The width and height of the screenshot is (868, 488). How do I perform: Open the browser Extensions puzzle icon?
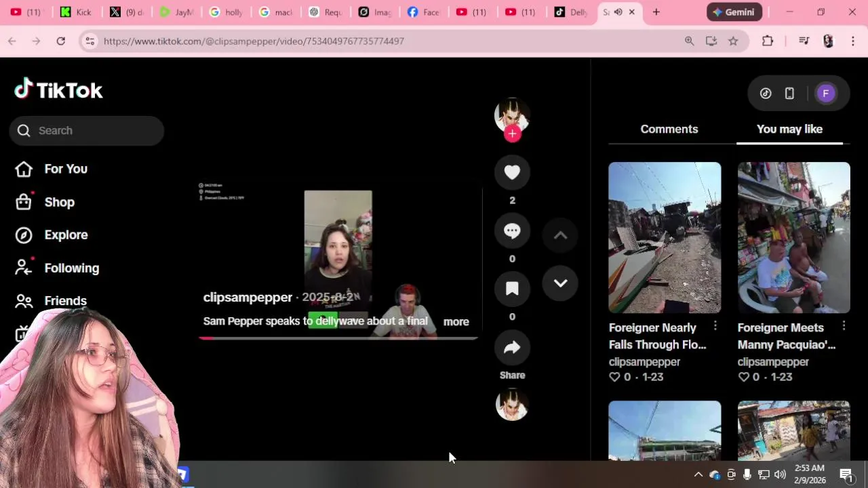768,41
